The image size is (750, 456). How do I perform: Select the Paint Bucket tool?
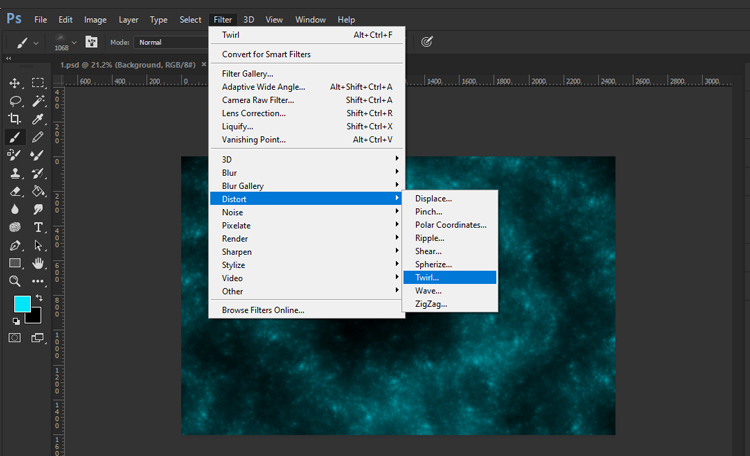pyautogui.click(x=38, y=191)
